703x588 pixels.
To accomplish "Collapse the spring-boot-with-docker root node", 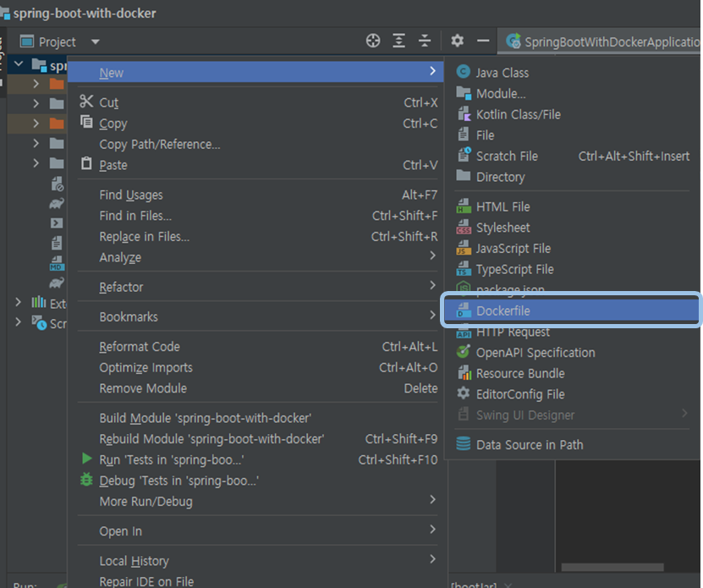I will click(x=19, y=63).
